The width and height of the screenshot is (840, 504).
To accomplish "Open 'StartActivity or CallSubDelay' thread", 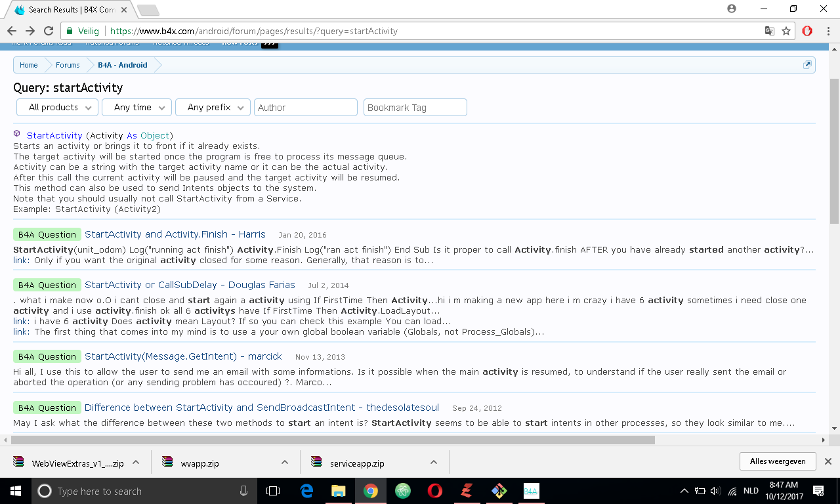I will coord(190,285).
